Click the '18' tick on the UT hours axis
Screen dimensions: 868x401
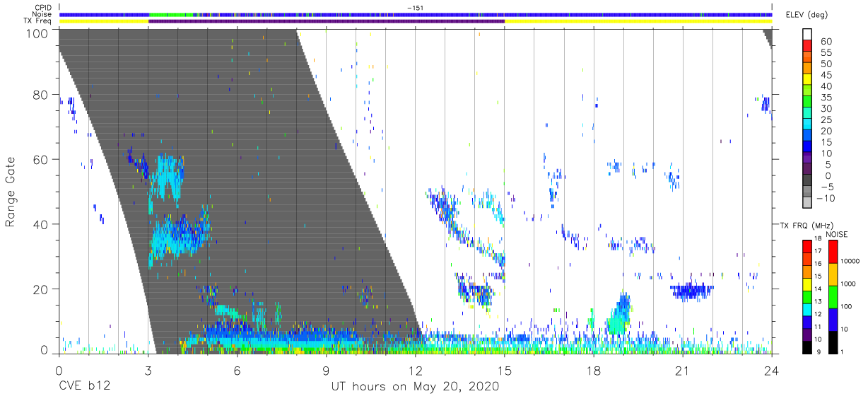click(x=594, y=371)
